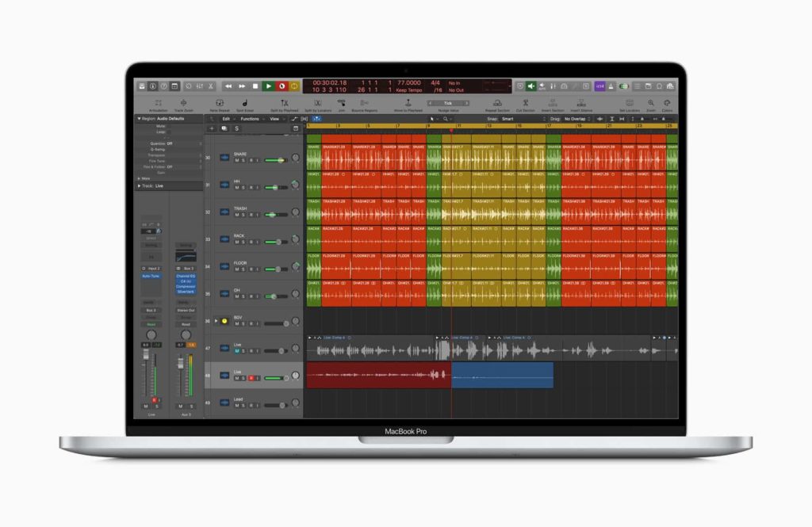
Task: Click the Split by Playhead icon
Action: [x=285, y=103]
